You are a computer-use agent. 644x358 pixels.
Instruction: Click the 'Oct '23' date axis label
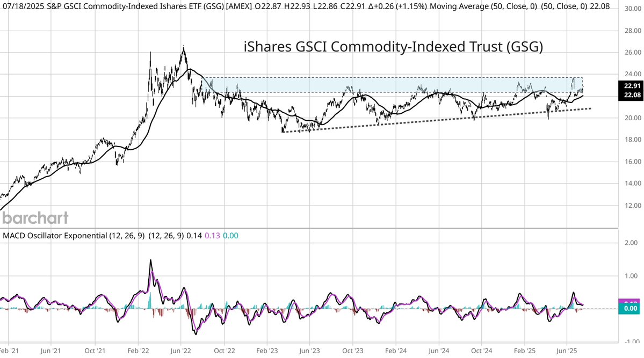(x=353, y=351)
